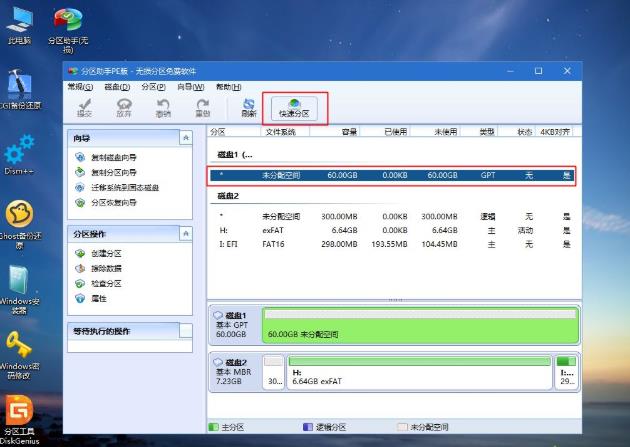Screen dimensions: 630x447
Task: Click the H: 6.64GB exFAT block
Action: [419, 372]
